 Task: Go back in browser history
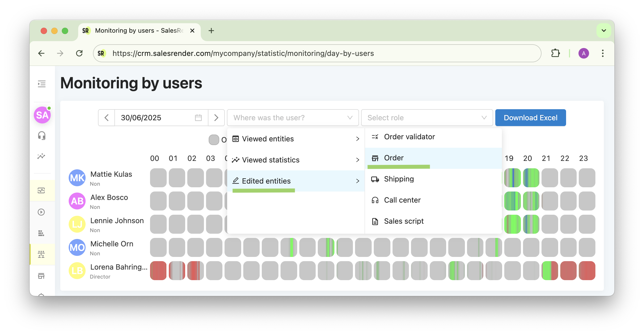click(41, 53)
